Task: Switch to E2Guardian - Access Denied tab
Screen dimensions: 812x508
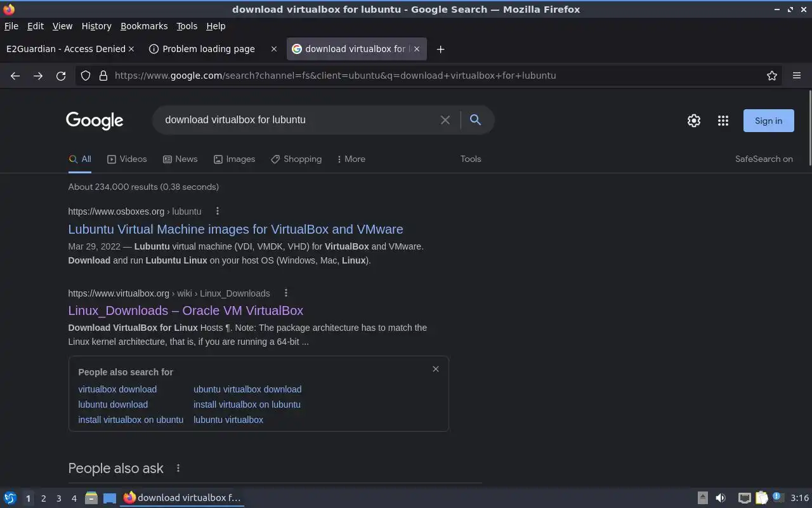Action: (65, 49)
